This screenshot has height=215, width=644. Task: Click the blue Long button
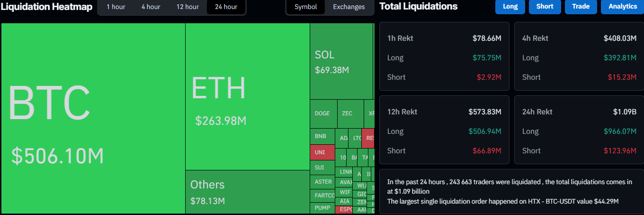(510, 7)
